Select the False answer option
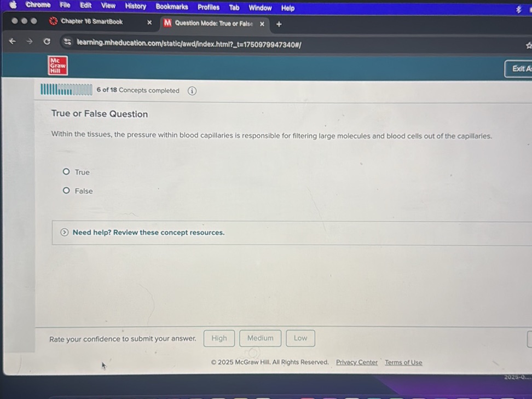Screen dimensions: 532x399 pyautogui.click(x=66, y=190)
